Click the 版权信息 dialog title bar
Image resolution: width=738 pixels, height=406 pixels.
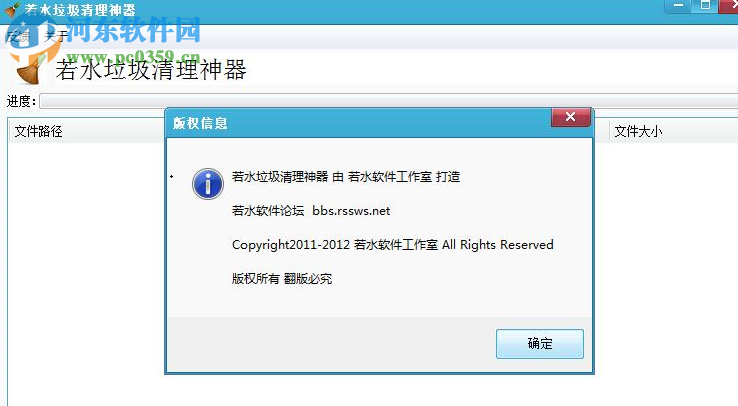(359, 123)
